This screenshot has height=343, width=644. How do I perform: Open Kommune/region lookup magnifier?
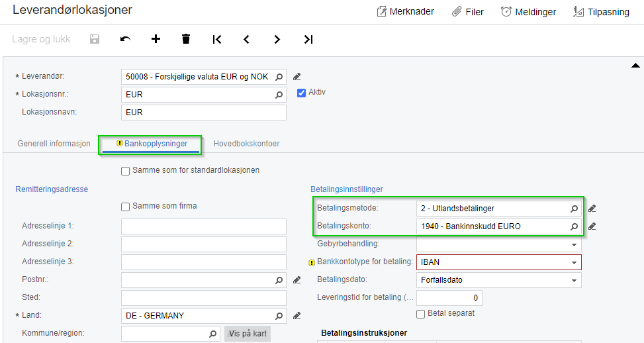click(212, 334)
